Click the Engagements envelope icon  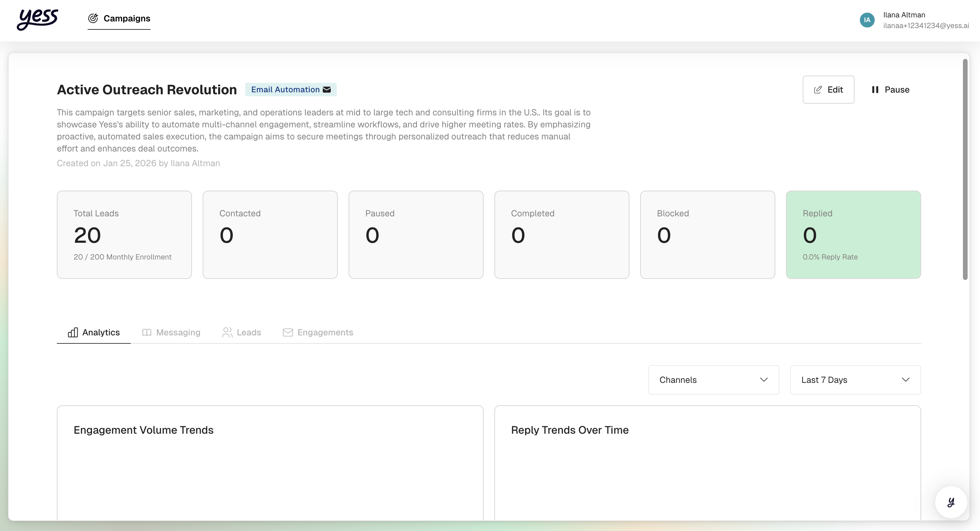click(288, 332)
